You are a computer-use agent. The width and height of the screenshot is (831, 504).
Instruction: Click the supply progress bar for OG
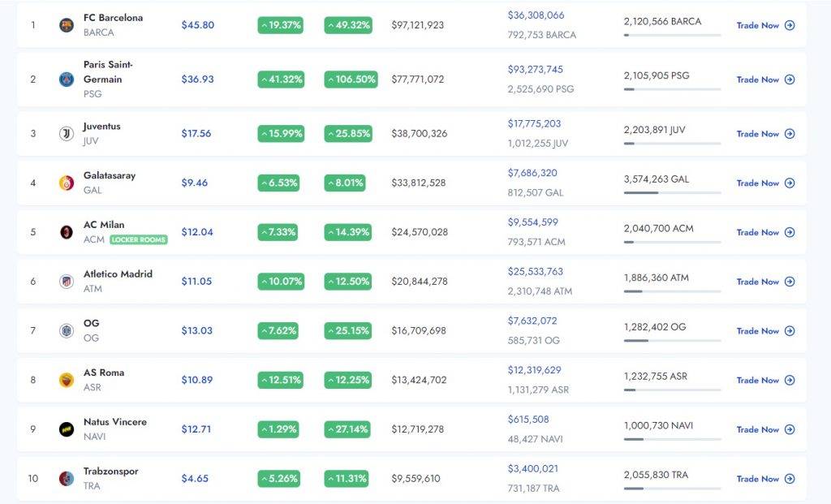[673, 341]
